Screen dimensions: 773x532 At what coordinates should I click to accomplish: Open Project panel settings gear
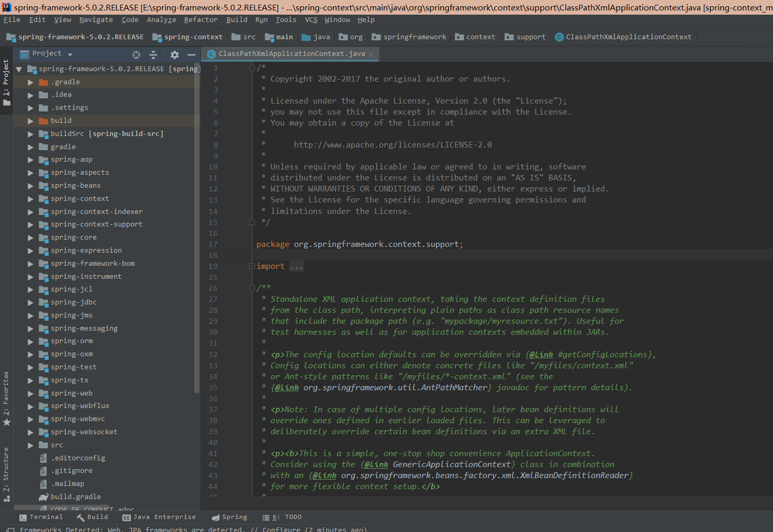(x=175, y=54)
